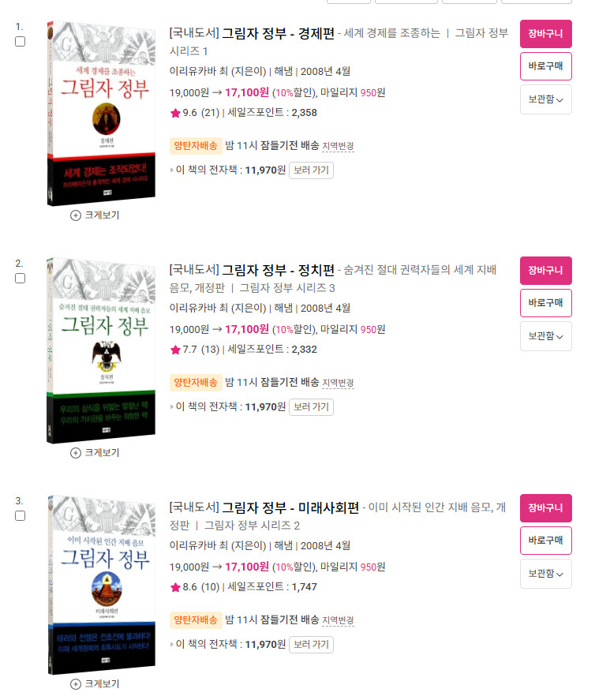Expand the 보관함 dropdown for 미래사회편
Screen dimensions: 595x700
click(x=545, y=574)
